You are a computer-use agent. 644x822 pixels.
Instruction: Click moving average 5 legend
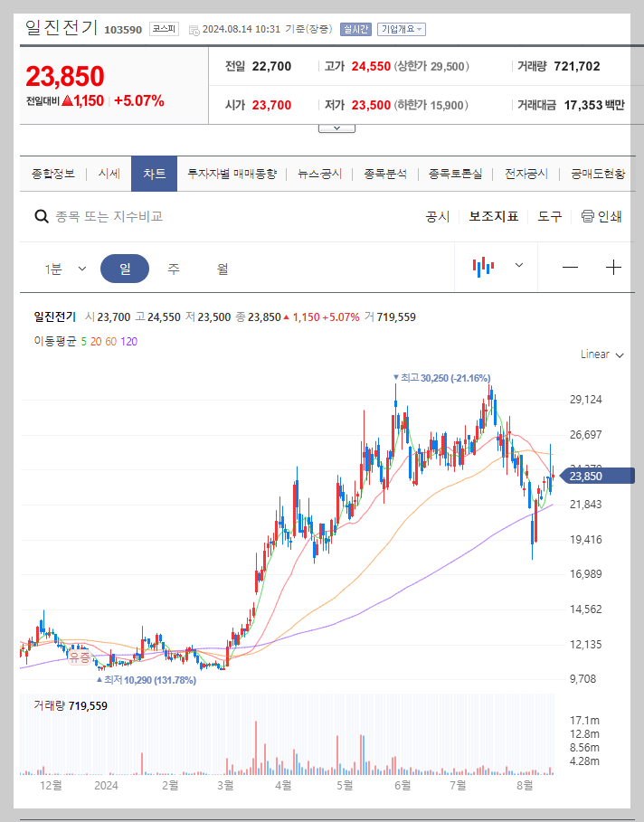[83, 342]
